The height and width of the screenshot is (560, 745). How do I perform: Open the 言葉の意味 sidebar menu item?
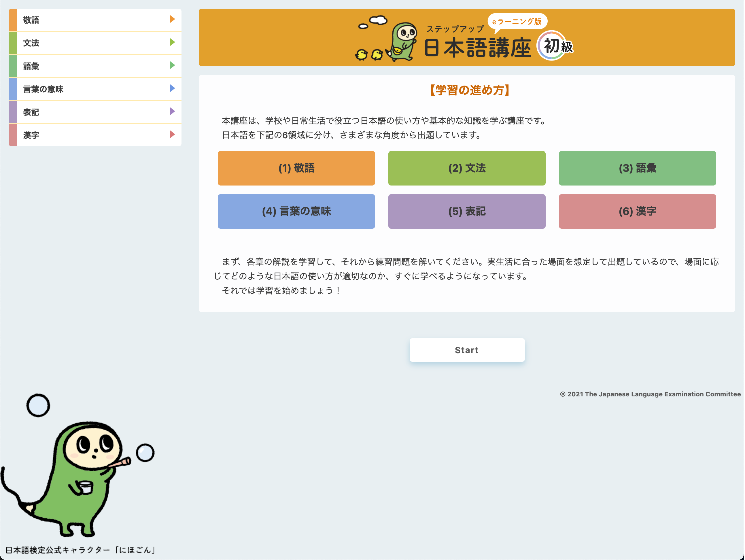[x=95, y=89]
